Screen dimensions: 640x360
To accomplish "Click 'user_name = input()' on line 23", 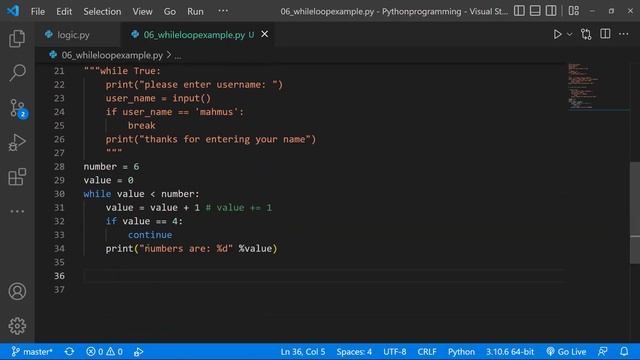I will (x=158, y=98).
